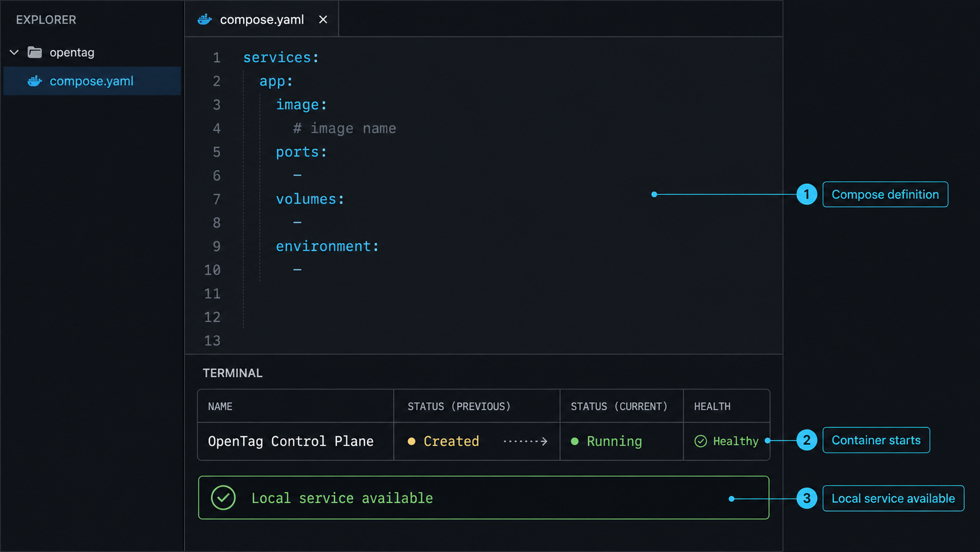Viewport: 980px width, 552px height.
Task: Click the Healthy status text
Action: pos(736,441)
